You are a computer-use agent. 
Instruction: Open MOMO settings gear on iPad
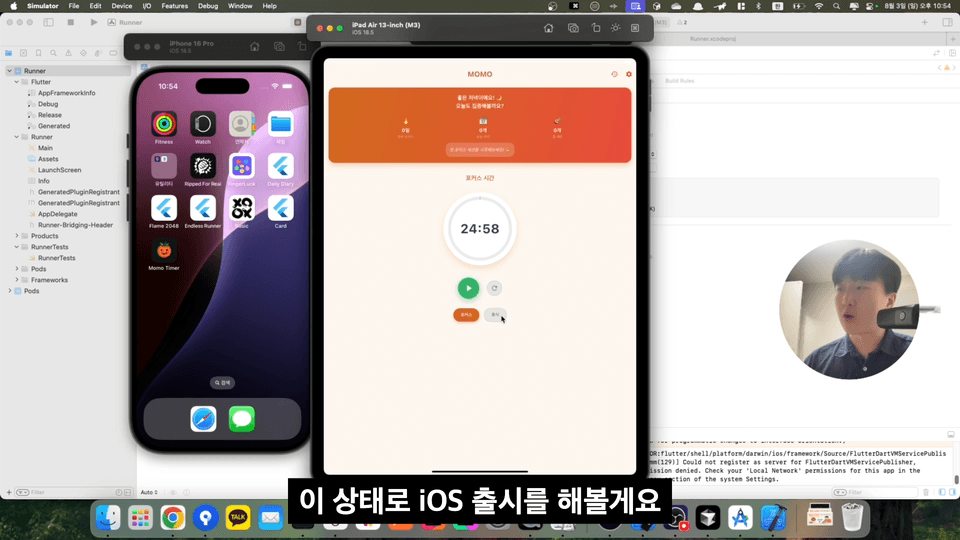(629, 74)
